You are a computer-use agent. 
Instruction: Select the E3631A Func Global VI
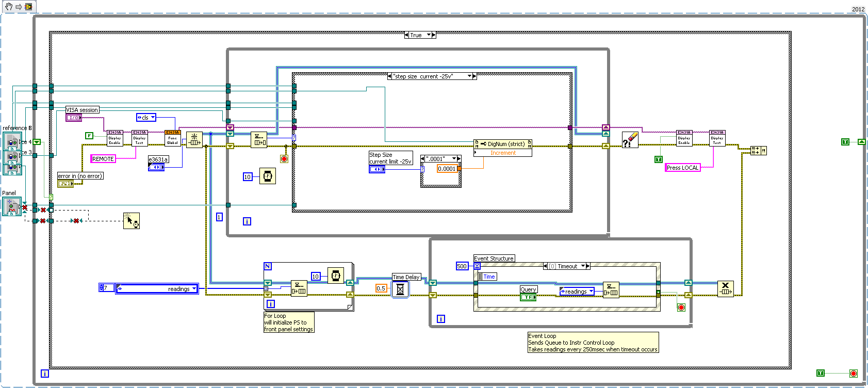pyautogui.click(x=172, y=138)
